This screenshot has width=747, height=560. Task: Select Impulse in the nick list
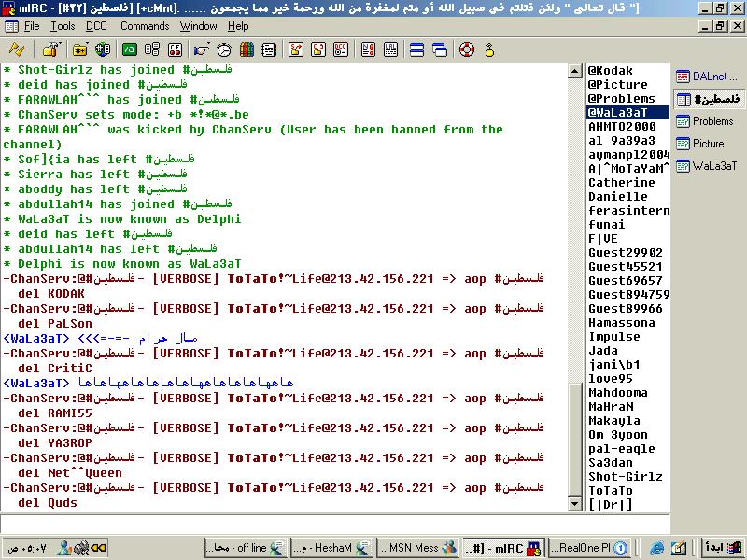[627, 337]
